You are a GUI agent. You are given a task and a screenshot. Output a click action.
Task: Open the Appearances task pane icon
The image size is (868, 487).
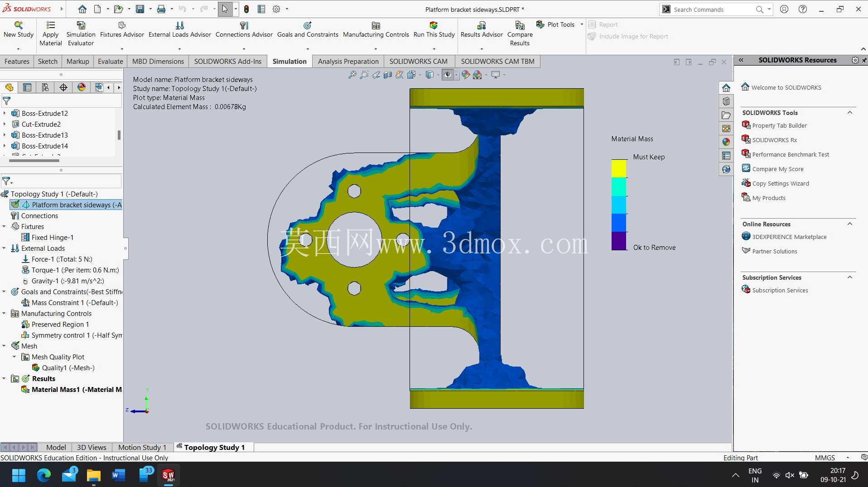[x=726, y=142]
